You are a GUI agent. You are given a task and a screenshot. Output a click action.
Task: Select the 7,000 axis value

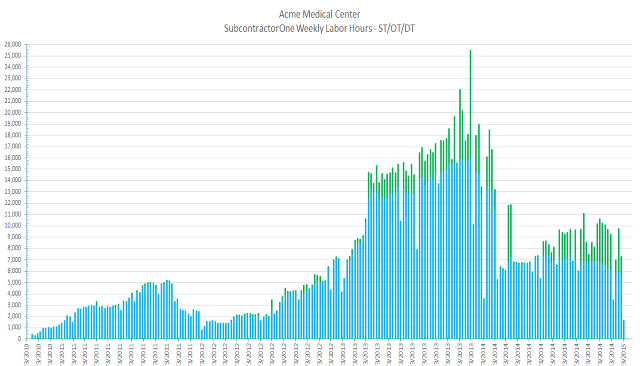coord(14,260)
